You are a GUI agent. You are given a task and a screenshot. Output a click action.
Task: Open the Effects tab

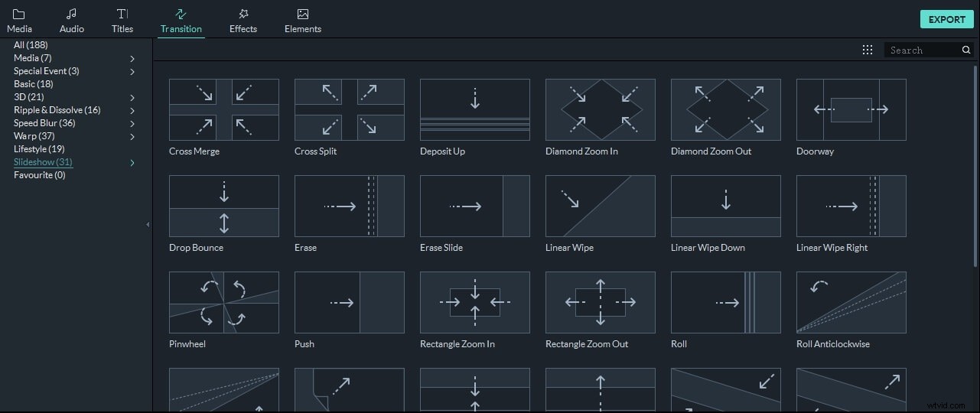point(243,21)
